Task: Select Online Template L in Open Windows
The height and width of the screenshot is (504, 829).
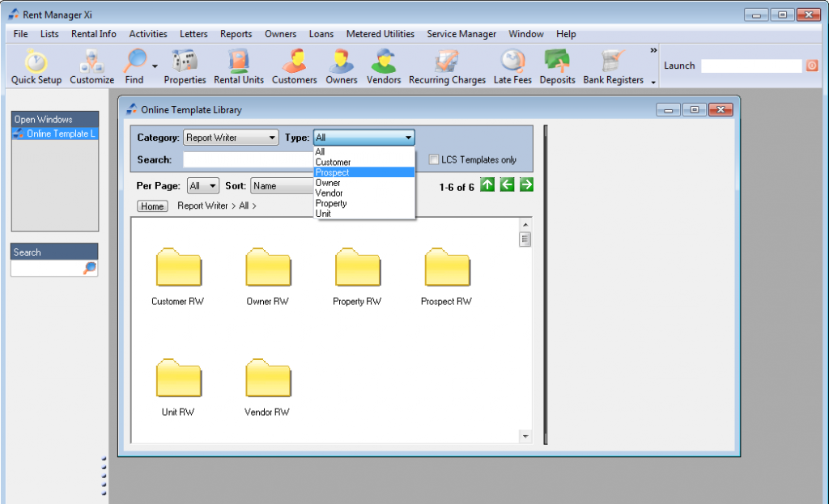Action: (55, 133)
